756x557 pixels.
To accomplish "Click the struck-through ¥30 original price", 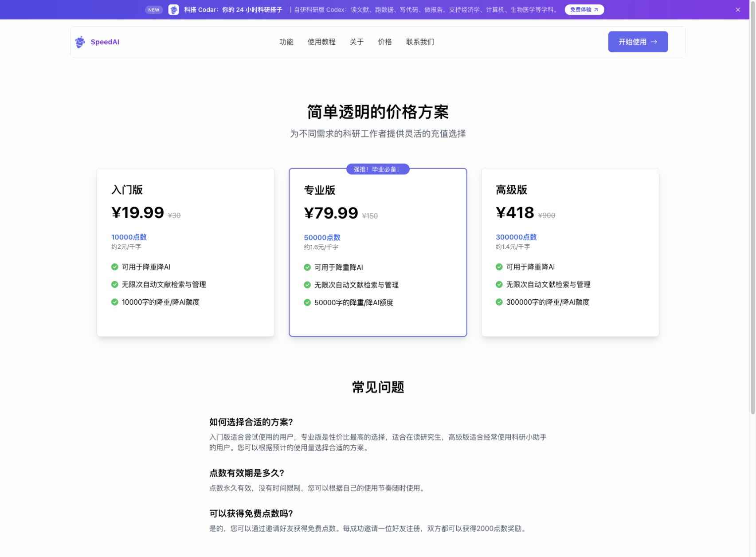I will [174, 216].
